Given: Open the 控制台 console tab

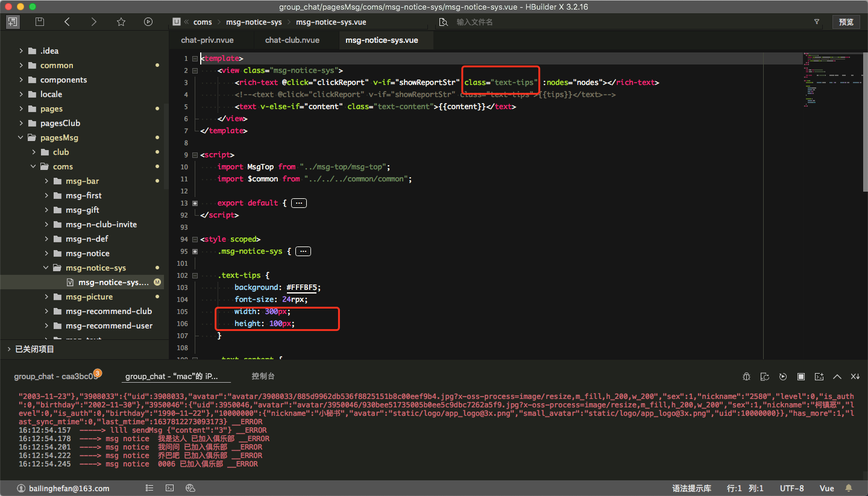Looking at the screenshot, I should coord(263,376).
